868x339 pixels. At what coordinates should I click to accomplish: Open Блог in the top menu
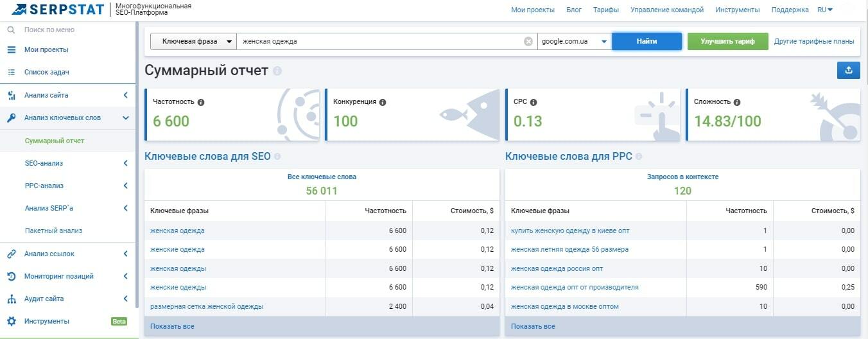click(574, 10)
